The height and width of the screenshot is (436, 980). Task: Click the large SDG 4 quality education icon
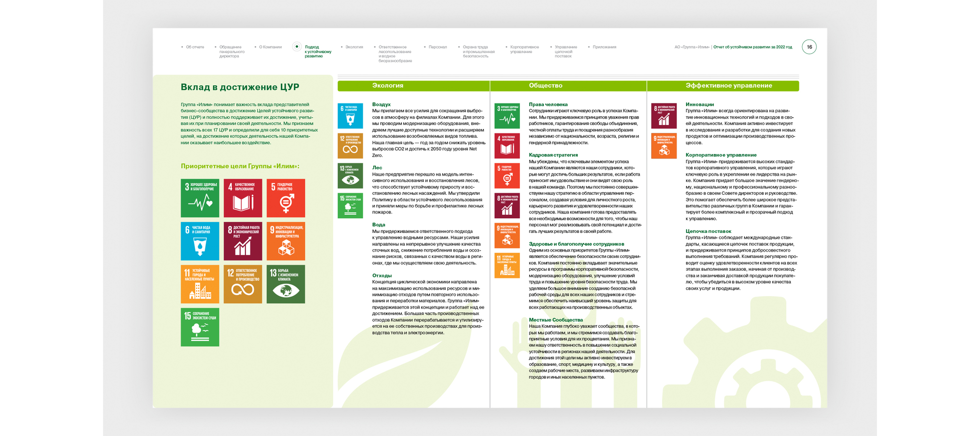(x=243, y=198)
